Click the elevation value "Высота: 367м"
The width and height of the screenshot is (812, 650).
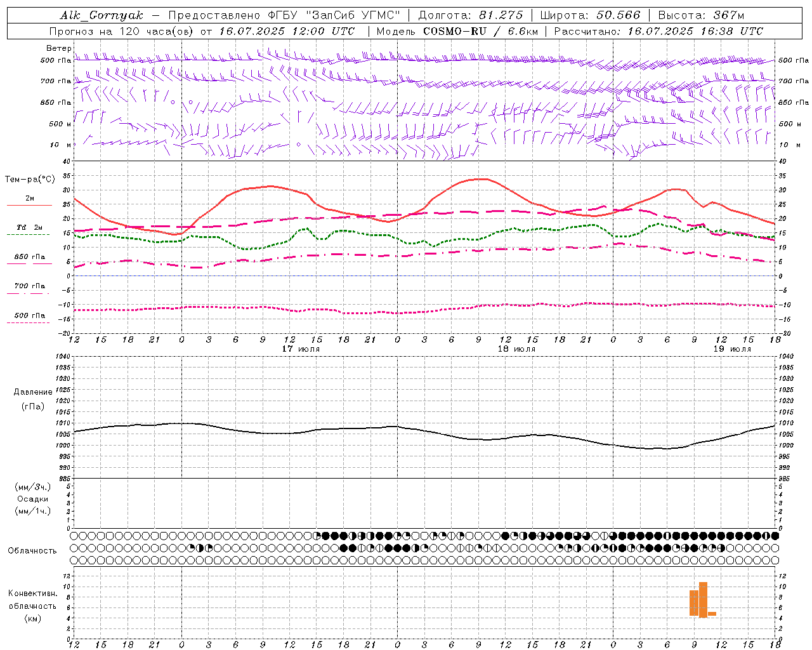701,15
